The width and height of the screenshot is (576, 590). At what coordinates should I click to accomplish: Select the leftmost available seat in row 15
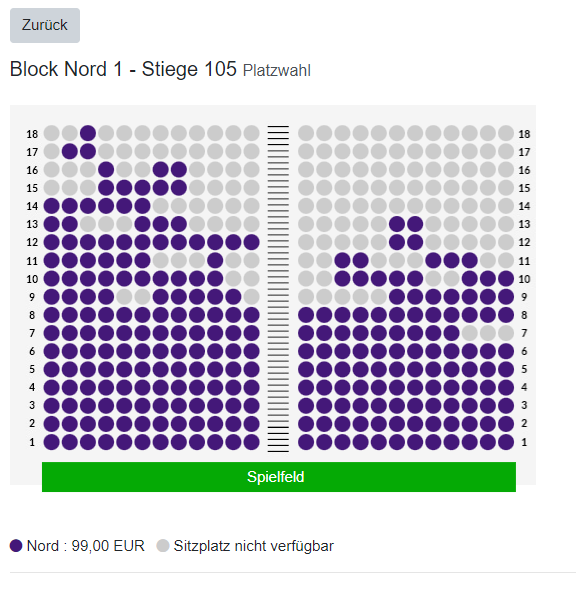click(x=106, y=188)
